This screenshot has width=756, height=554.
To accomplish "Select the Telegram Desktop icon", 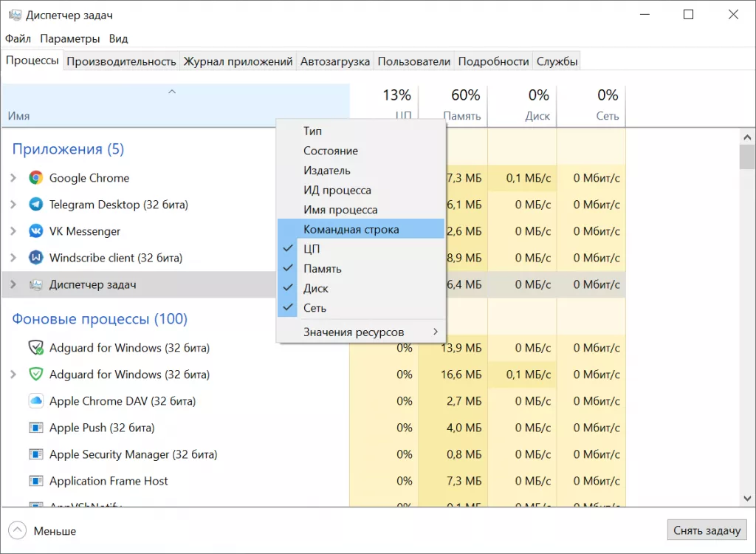I will point(35,205).
